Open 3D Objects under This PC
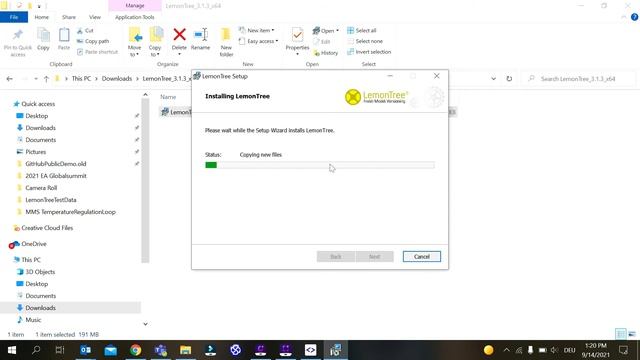The width and height of the screenshot is (640, 360). tap(40, 272)
